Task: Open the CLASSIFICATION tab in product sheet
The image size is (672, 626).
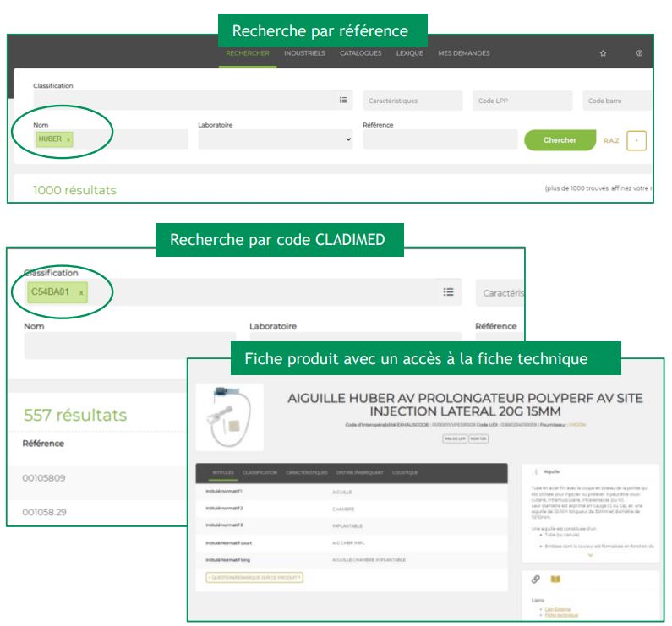Action: 260,472
